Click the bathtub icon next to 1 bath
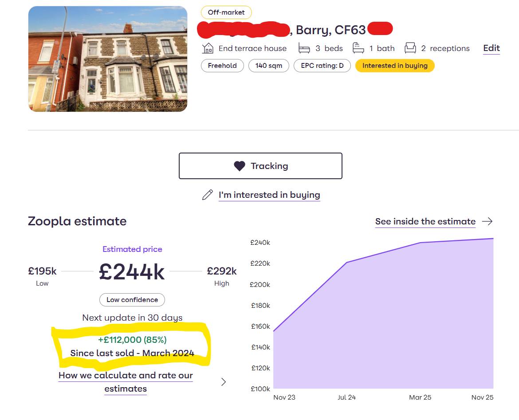Viewport: 519px width, 420px height. tap(358, 48)
